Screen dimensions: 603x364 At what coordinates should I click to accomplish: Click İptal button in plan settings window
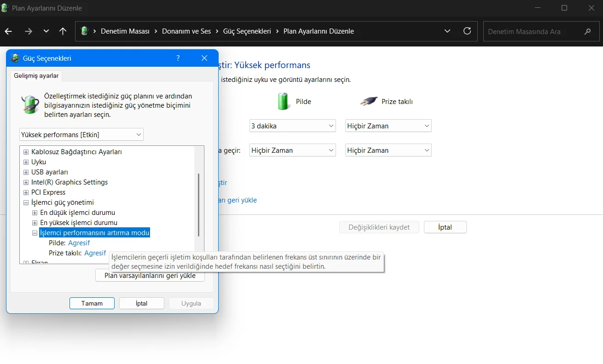445,227
